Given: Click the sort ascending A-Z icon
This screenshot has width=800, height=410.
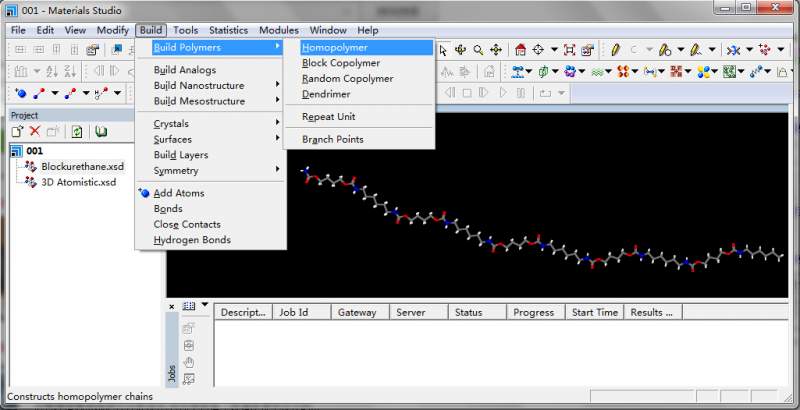Looking at the screenshot, I should tap(52, 72).
